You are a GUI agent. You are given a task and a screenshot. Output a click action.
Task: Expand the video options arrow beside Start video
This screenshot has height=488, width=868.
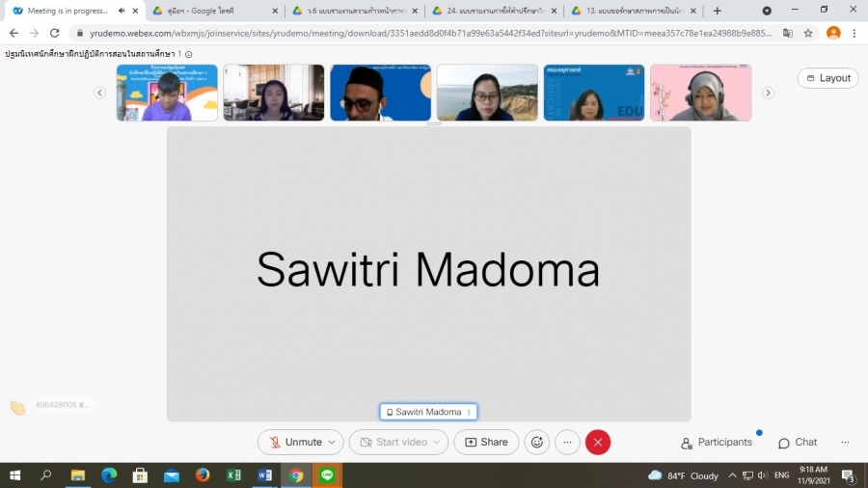click(x=438, y=443)
